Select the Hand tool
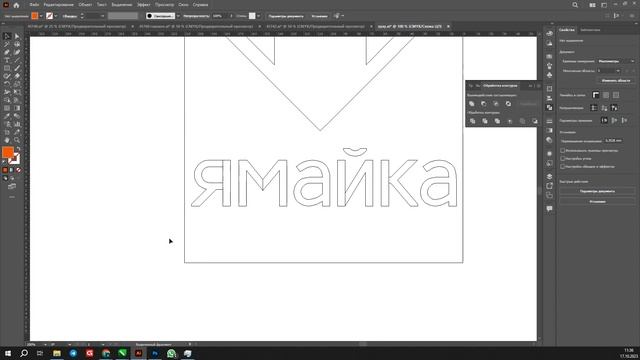This screenshot has width=640, height=360. pos(7,140)
